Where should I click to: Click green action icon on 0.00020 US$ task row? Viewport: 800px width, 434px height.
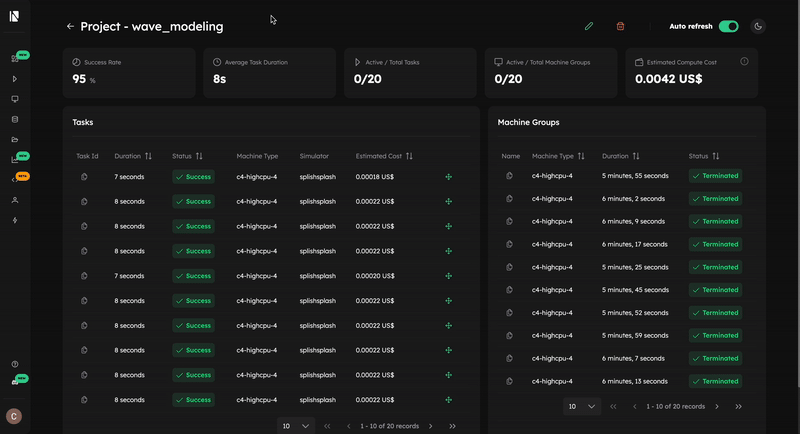[448, 276]
